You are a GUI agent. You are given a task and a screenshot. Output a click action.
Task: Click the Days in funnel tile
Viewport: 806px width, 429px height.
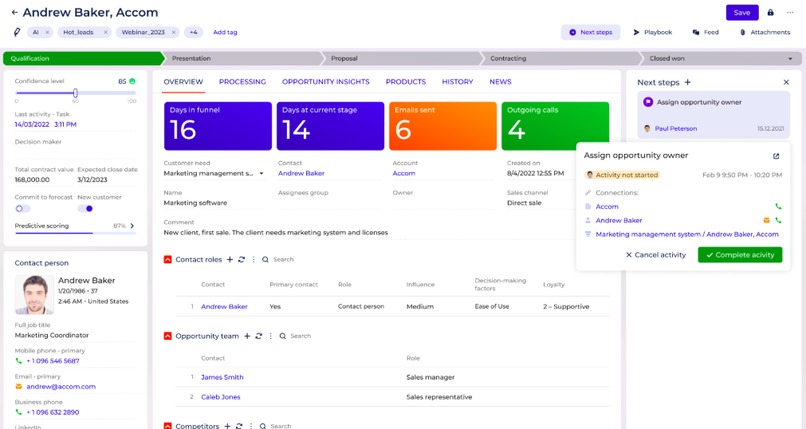[x=218, y=126]
